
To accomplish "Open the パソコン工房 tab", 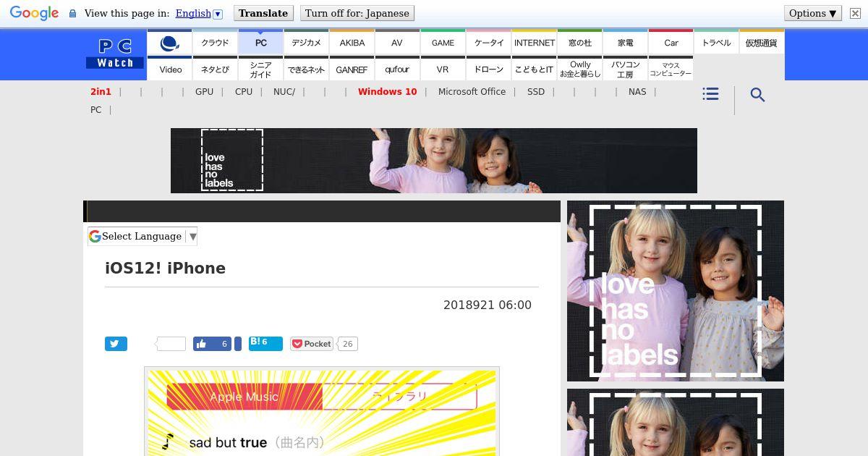I will coord(626,69).
